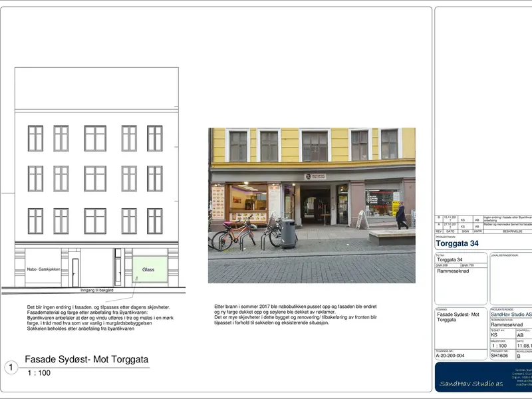Click the 'BNR:755' cell

[x=473, y=265]
